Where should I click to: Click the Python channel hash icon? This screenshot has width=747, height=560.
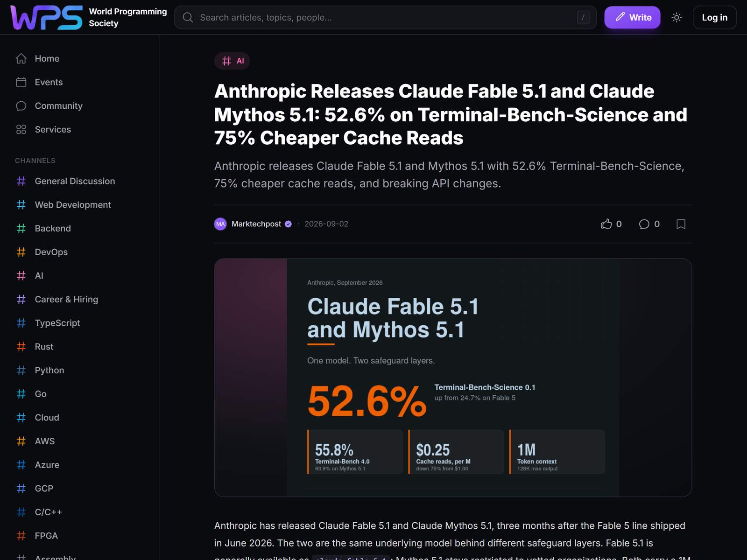pyautogui.click(x=21, y=370)
